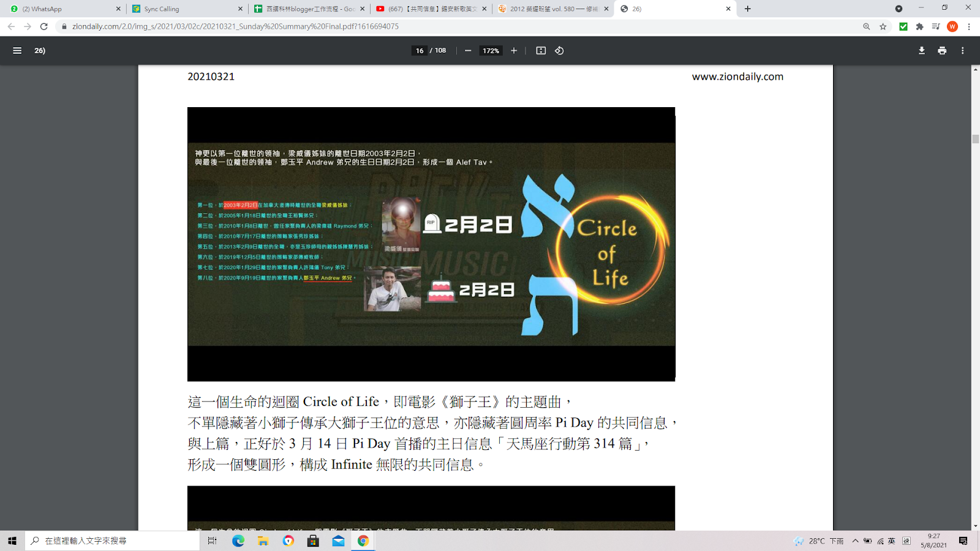Click the 20210321 date header text
The width and height of the screenshot is (980, 551).
(211, 77)
